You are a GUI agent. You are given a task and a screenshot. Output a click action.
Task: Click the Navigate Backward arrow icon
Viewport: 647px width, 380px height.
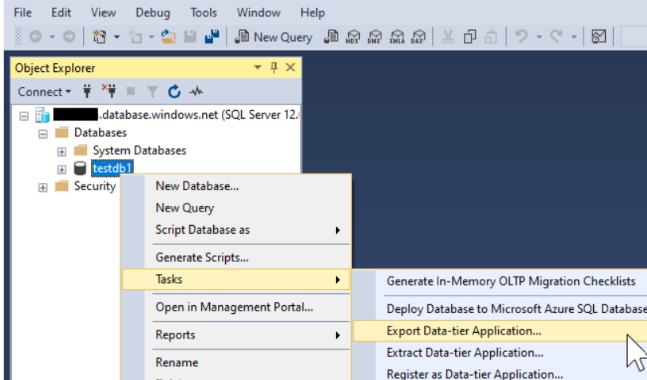pyautogui.click(x=35, y=37)
